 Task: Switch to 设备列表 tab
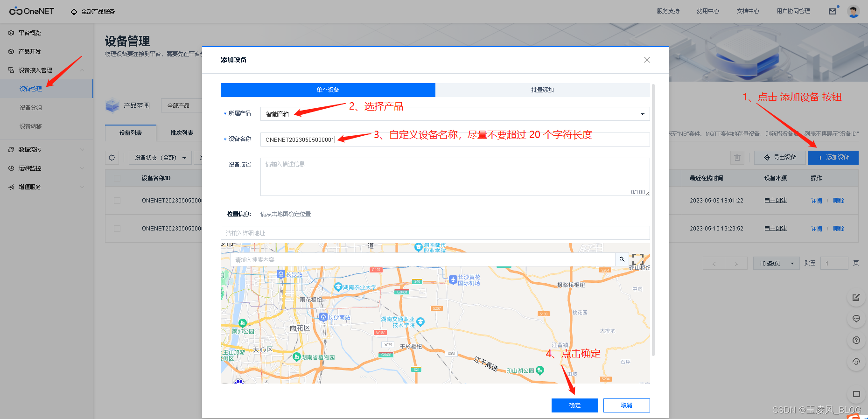tap(131, 133)
